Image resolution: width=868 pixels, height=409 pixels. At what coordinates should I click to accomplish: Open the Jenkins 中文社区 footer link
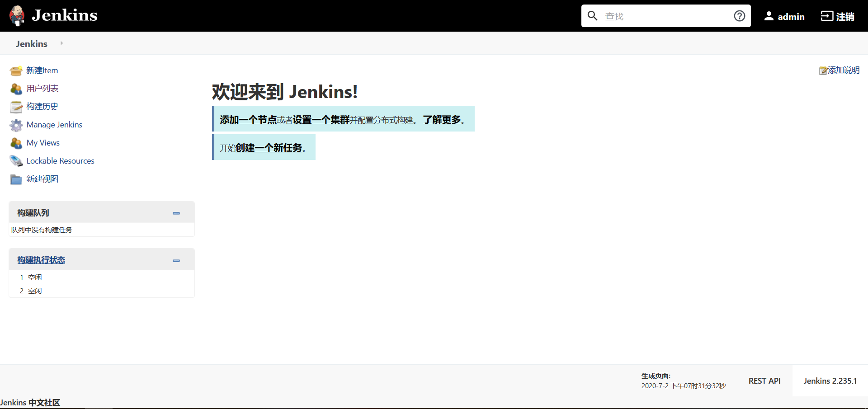coord(30,403)
